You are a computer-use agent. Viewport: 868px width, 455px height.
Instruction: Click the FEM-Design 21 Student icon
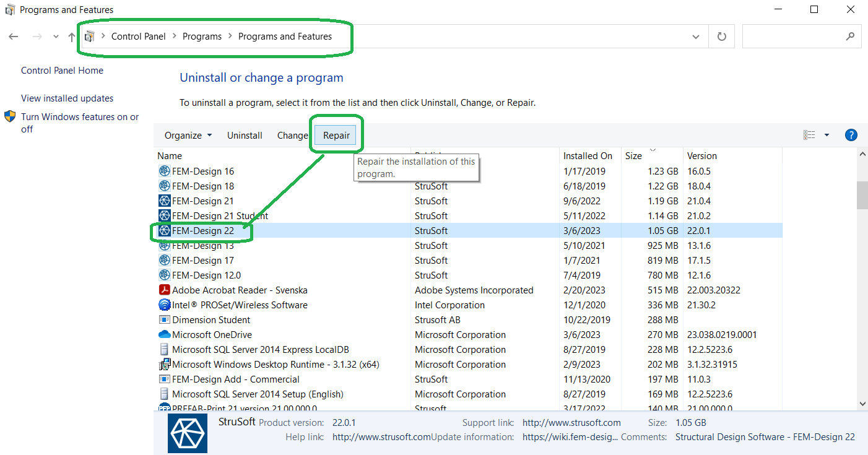pos(164,216)
